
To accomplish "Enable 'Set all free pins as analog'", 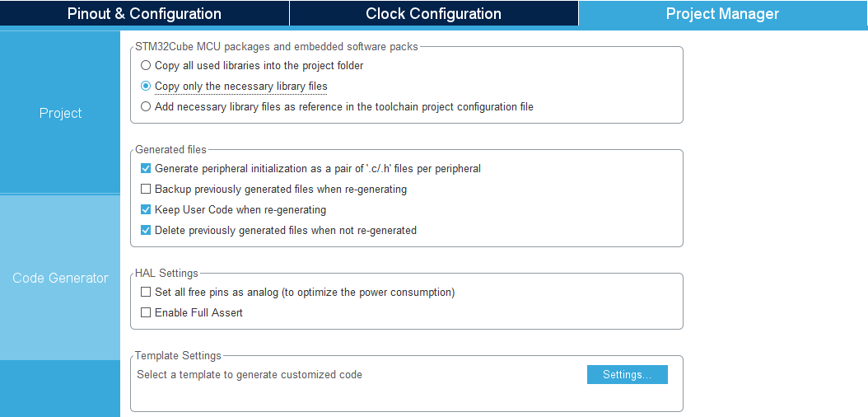I will [x=146, y=292].
